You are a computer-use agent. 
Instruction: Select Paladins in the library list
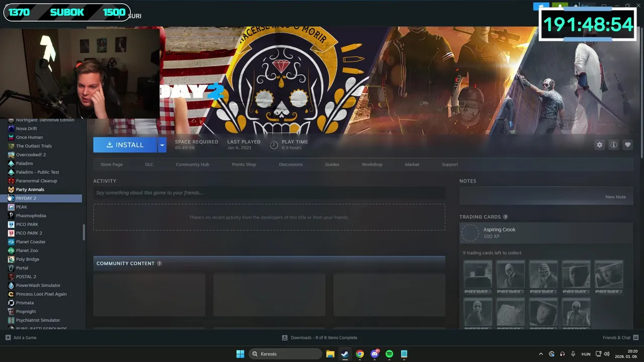24,163
